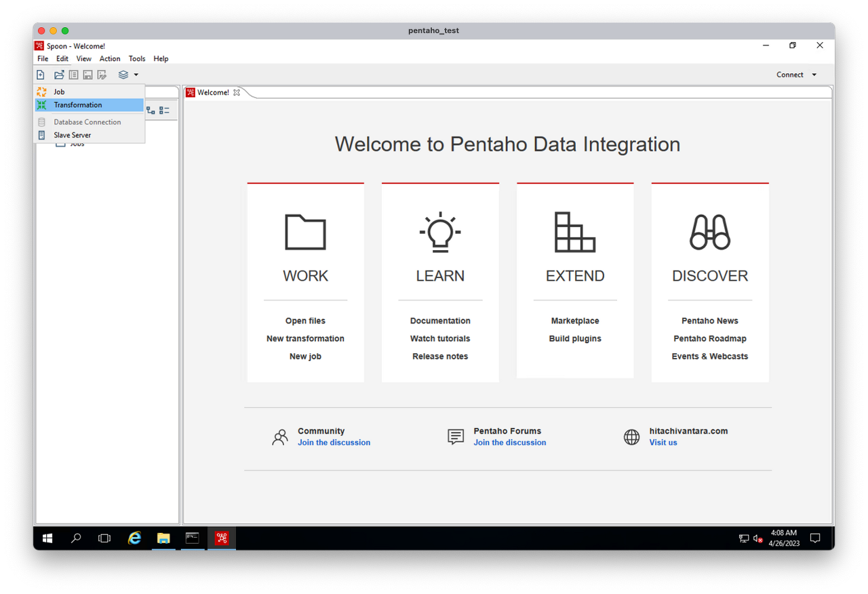
Task: Click the perspectives layers icon
Action: 123,75
